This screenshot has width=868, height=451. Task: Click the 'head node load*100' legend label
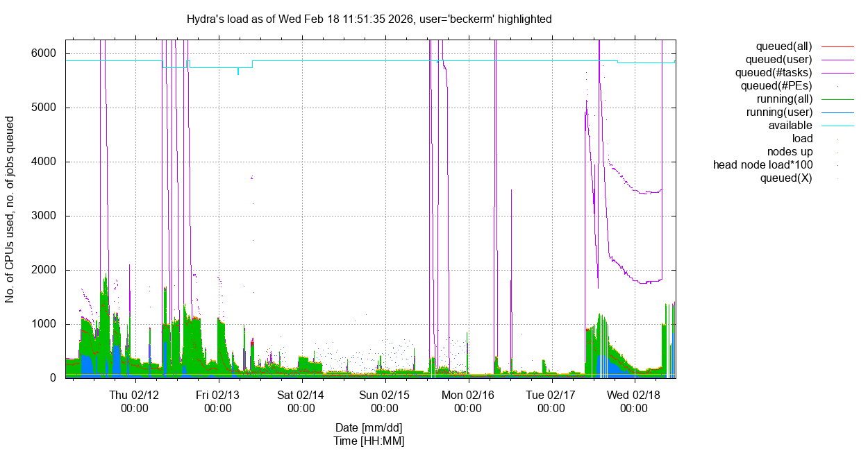[x=762, y=165]
